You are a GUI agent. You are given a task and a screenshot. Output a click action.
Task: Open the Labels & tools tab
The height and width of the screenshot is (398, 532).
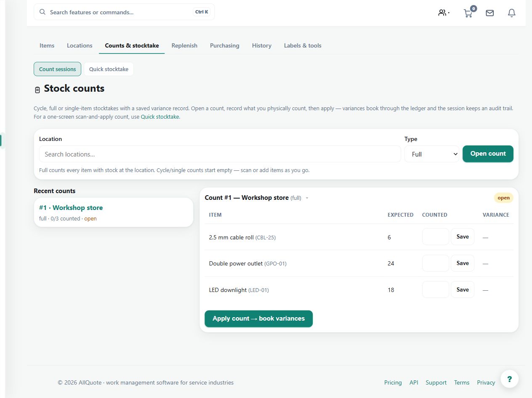303,45
